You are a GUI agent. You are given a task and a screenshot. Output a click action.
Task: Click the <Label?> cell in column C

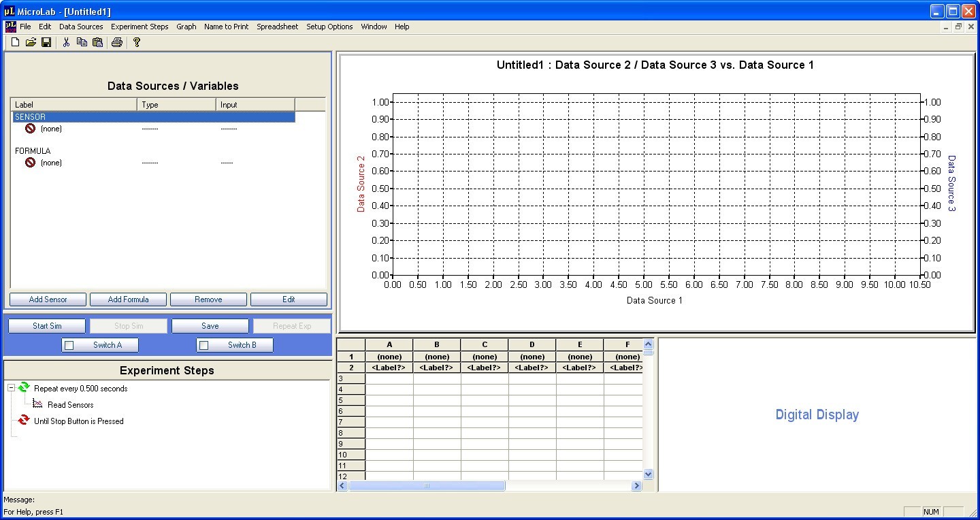(485, 368)
